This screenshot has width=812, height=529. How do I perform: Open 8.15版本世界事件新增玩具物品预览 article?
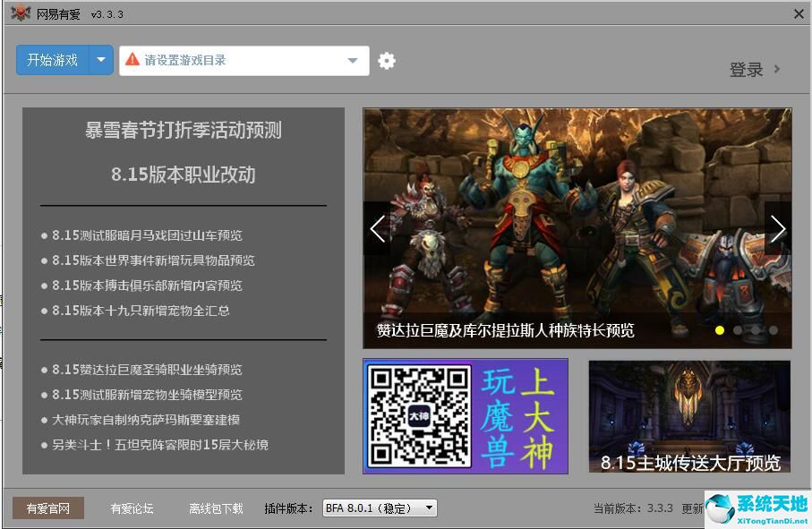[x=153, y=260]
